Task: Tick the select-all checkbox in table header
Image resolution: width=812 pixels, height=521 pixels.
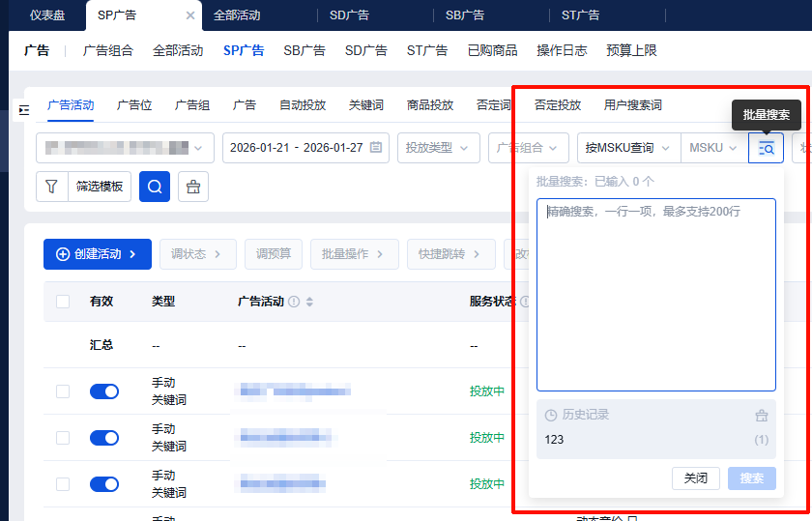Action: [x=63, y=302]
